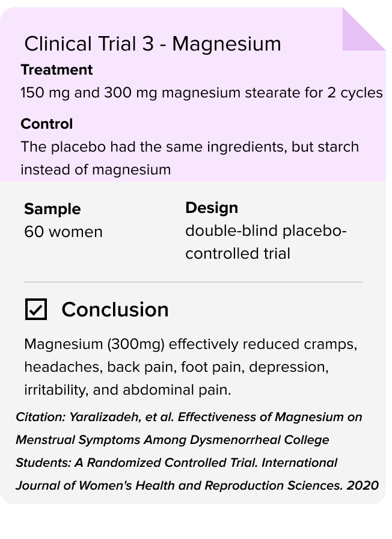This screenshot has height=539, width=392.
Task: Click the checkmark icon beside Conclusion
Action: coord(36,309)
